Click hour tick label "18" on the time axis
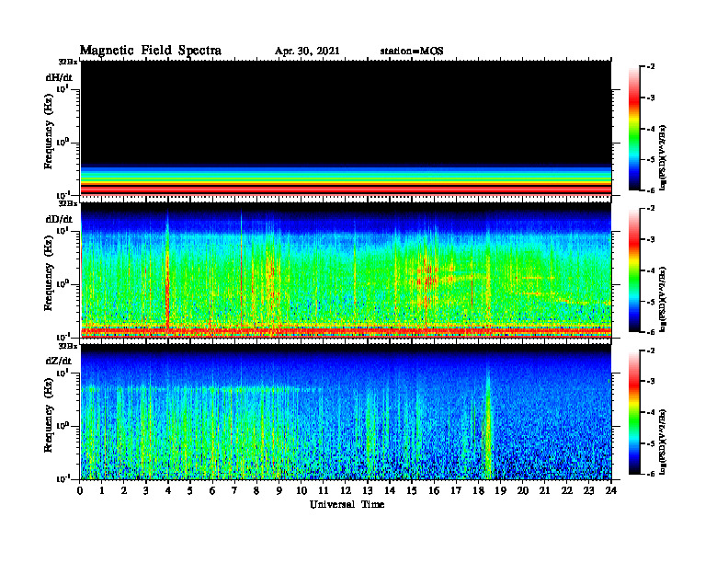The image size is (728, 563). (x=478, y=490)
